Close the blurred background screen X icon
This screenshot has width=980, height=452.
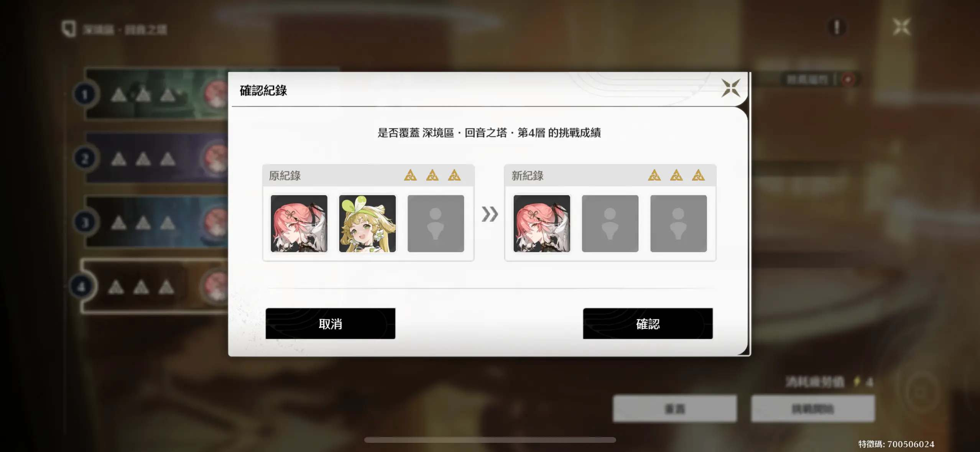click(901, 27)
